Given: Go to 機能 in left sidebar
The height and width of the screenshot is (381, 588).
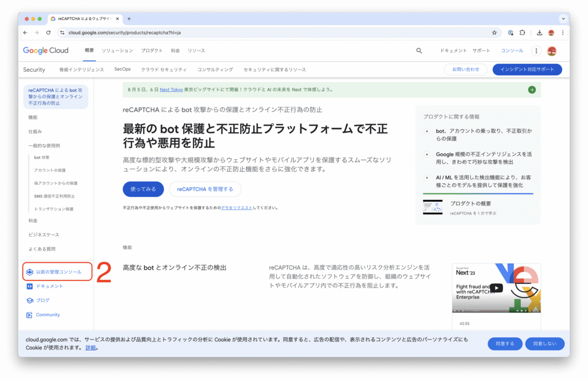Looking at the screenshot, I should point(33,117).
